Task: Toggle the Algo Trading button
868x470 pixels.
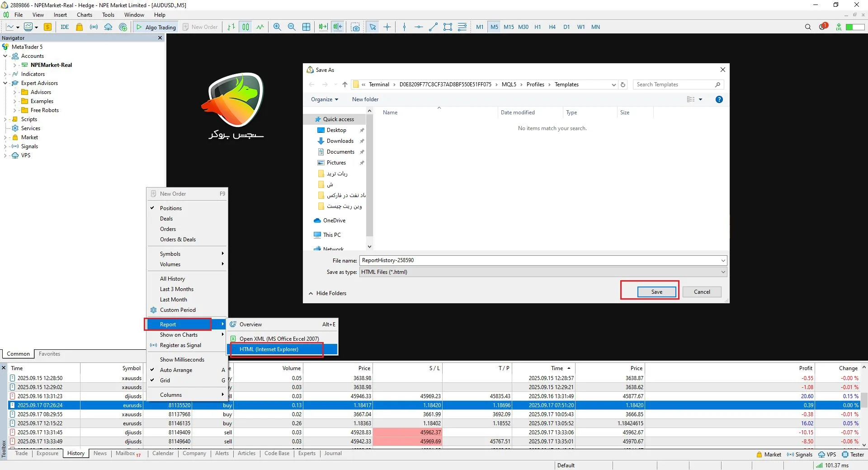Action: pyautogui.click(x=156, y=27)
